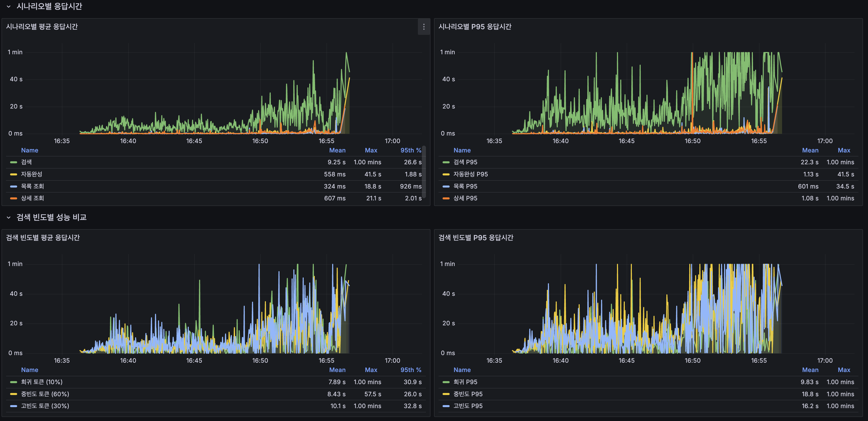
Task: Collapse the 검색 빈도별 성능 비교 row
Action: pyautogui.click(x=8, y=218)
